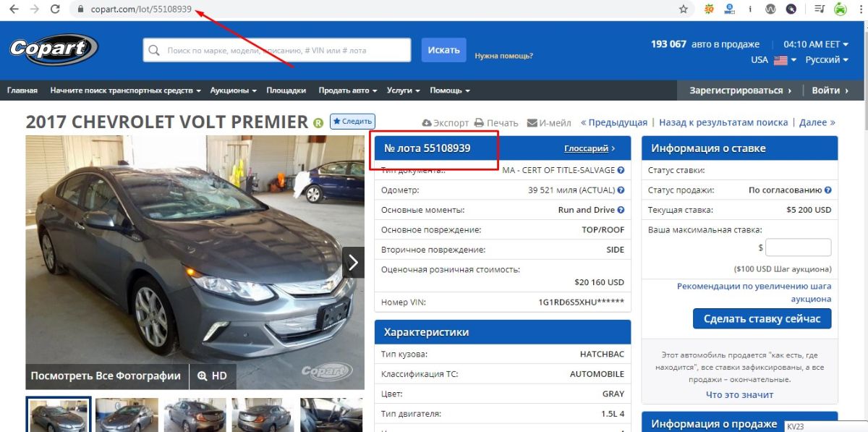Click the browser reload icon
This screenshot has height=432, width=868.
[x=55, y=9]
